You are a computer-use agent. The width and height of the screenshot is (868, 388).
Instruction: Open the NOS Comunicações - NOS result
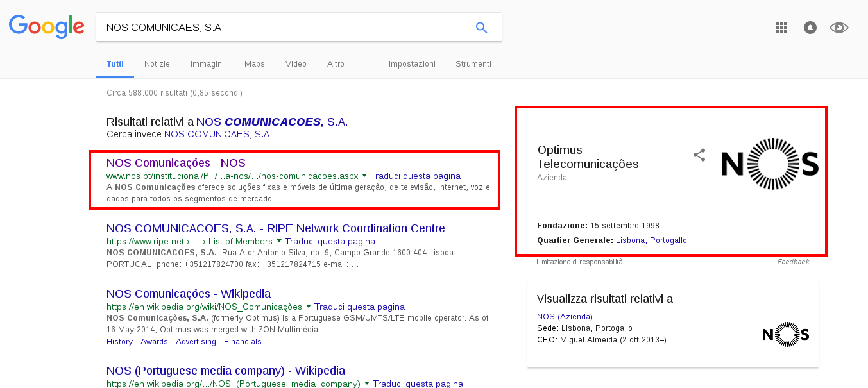pyautogui.click(x=176, y=163)
